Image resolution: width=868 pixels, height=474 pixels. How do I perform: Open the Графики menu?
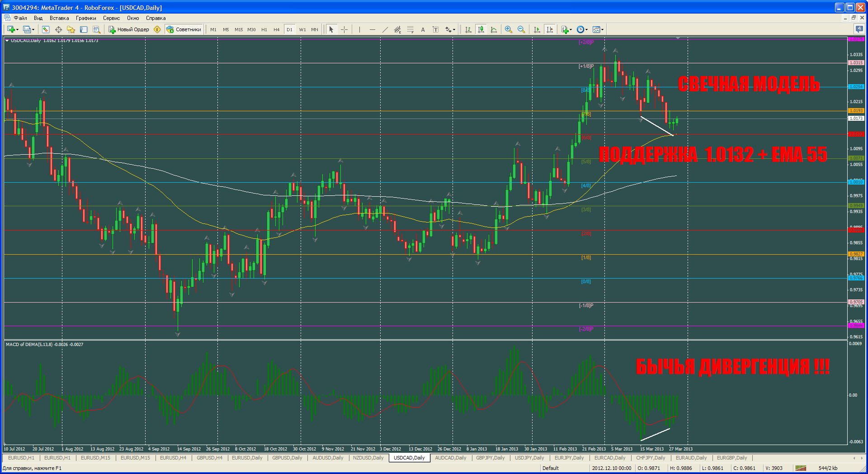(x=86, y=18)
